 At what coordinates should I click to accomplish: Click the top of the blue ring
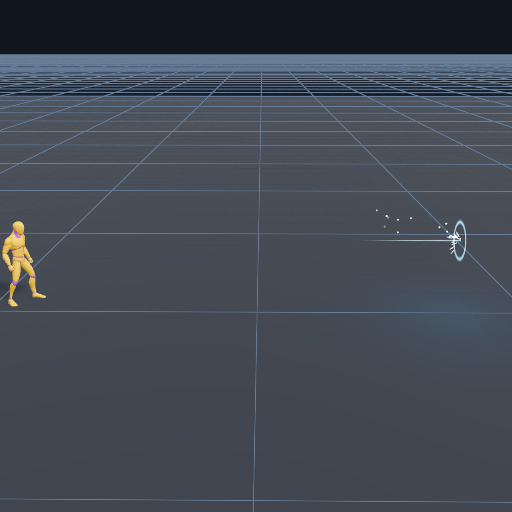tap(460, 221)
